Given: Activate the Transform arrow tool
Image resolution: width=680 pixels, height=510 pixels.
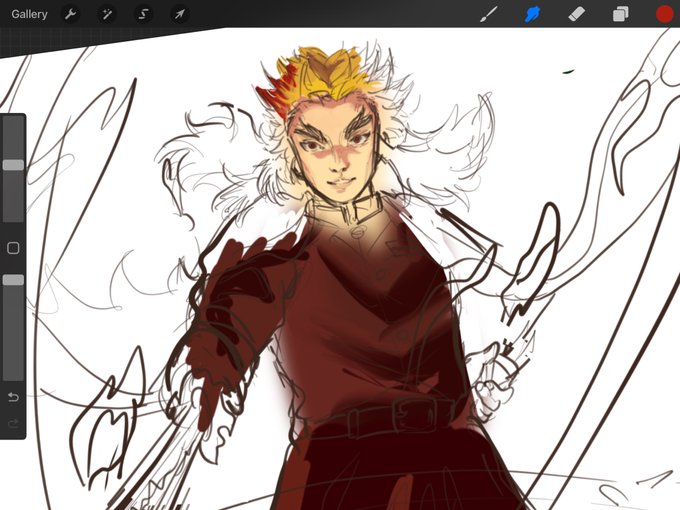Looking at the screenshot, I should coord(179,14).
